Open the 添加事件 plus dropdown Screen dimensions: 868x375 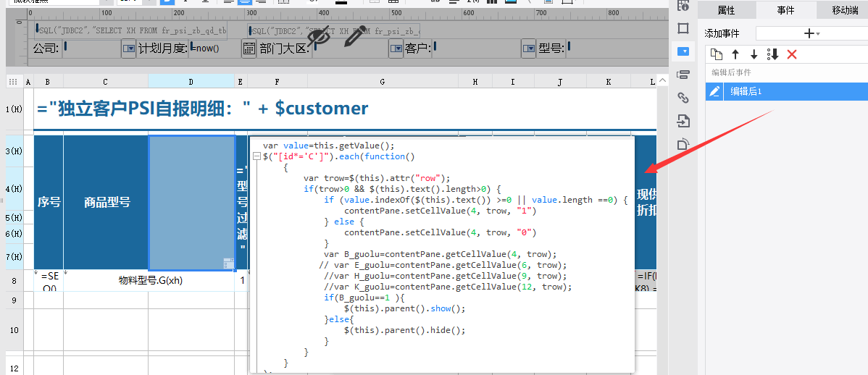coord(811,34)
